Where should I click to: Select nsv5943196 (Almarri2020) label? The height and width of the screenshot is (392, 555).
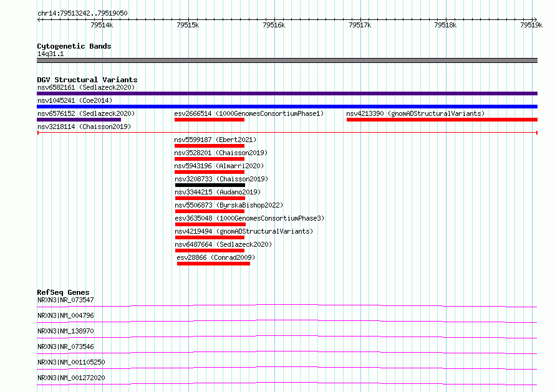point(219,166)
